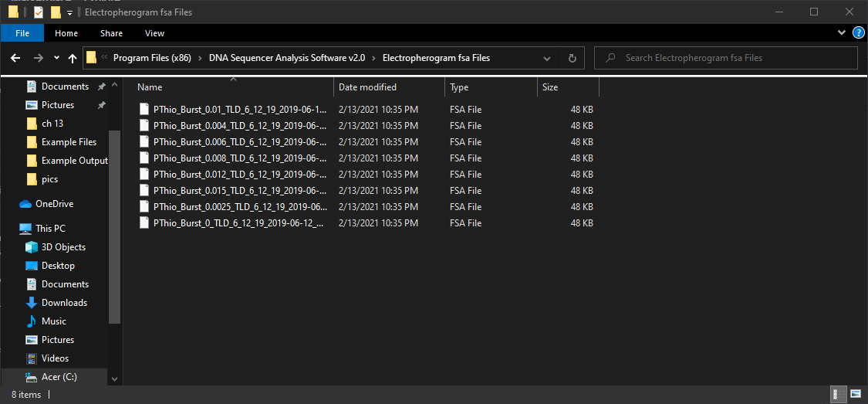Click file icon of PThio_Burst_0_TLD
The height and width of the screenshot is (404, 868).
click(x=144, y=222)
